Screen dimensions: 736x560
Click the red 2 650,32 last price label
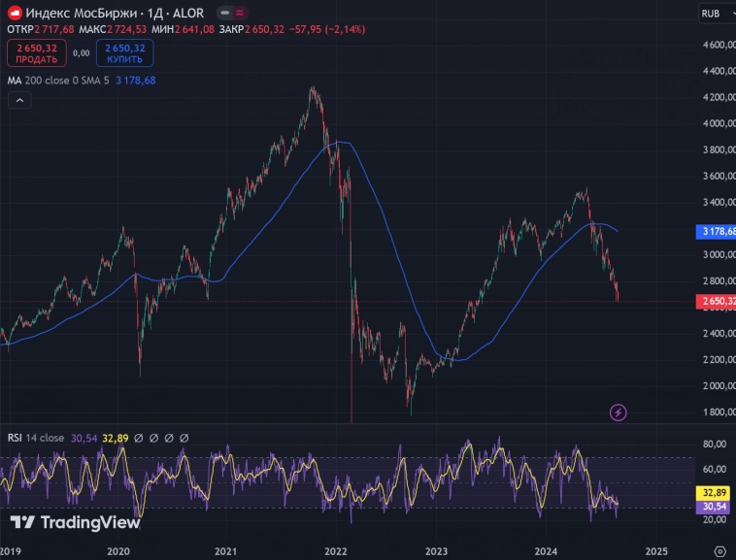click(x=717, y=303)
